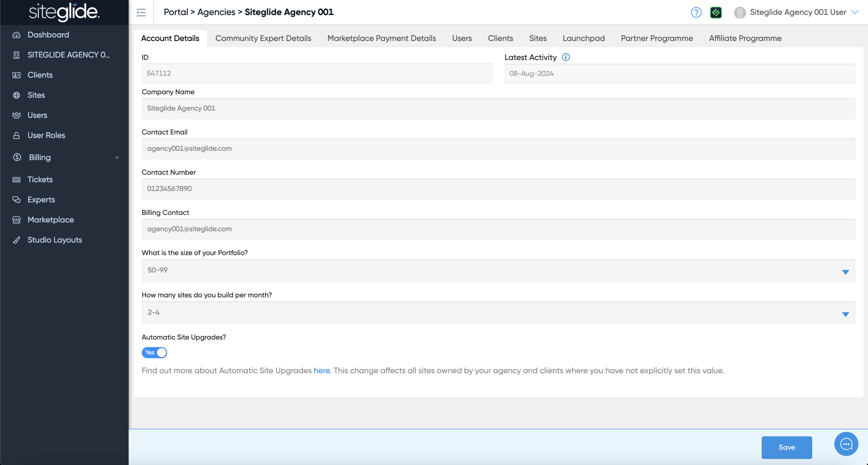Switch to Community Expert Details tab
The width and height of the screenshot is (868, 465).
point(263,38)
